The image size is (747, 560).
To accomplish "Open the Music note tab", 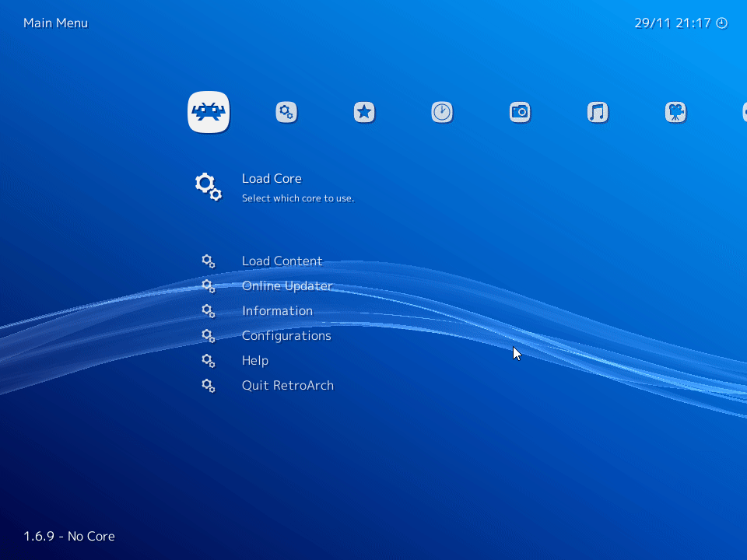I will pyautogui.click(x=598, y=112).
